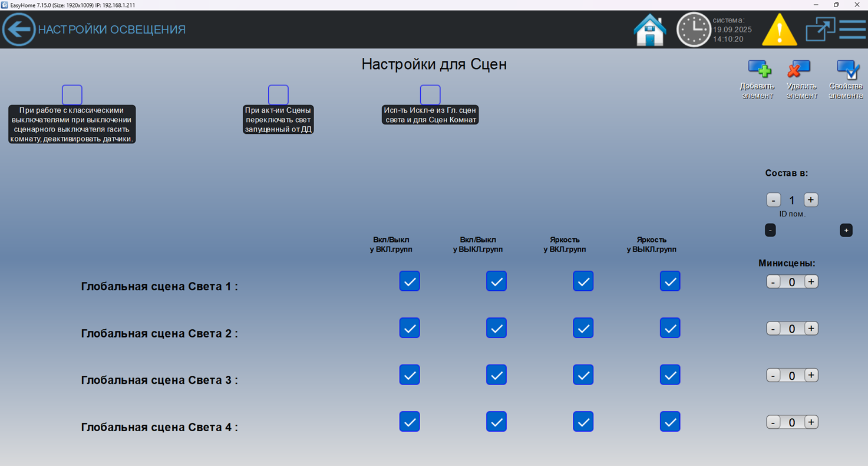The width and height of the screenshot is (868, 466).
Task: Toggle checkbox При акт-ии Сцены переключать свет
Action: (278, 95)
